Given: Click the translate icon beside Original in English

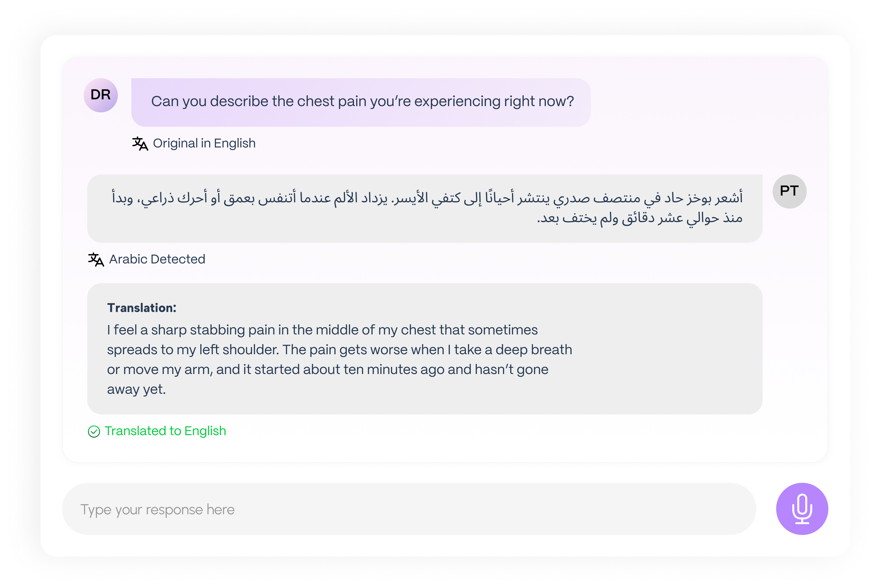Looking at the screenshot, I should click(140, 144).
